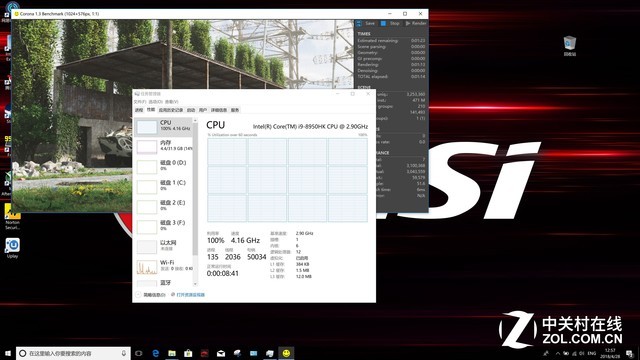Open File Explorer from the taskbar
640x360 pixels.
coord(172,353)
